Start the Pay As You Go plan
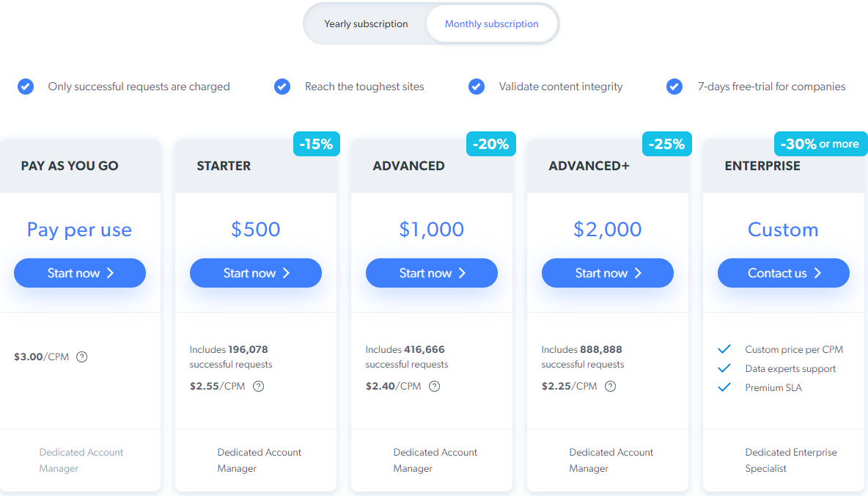 point(80,273)
